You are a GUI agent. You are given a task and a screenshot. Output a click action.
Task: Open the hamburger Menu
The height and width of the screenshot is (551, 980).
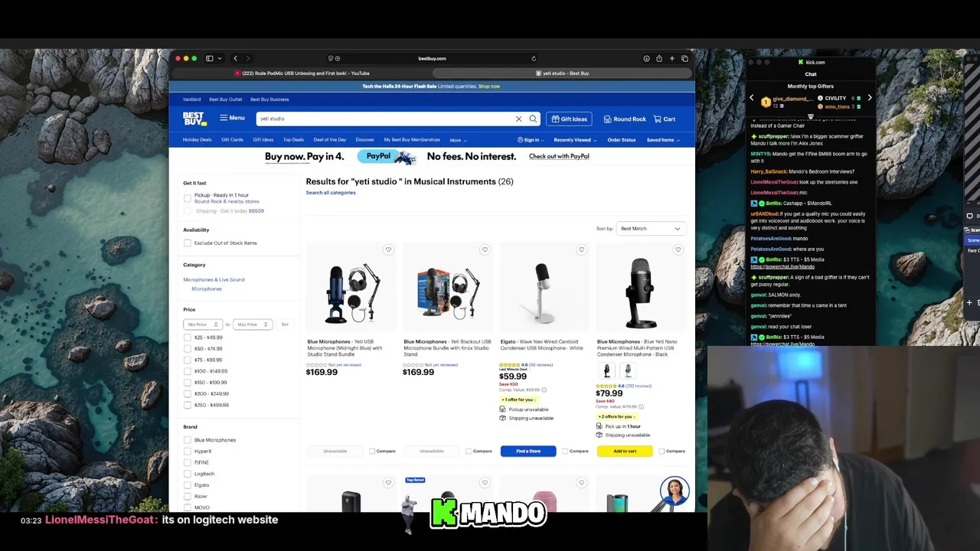[x=232, y=118]
